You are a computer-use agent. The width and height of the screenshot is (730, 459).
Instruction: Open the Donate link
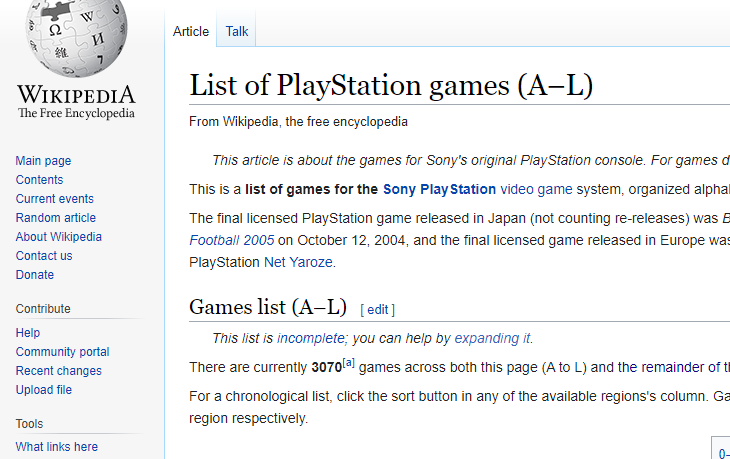tap(35, 275)
